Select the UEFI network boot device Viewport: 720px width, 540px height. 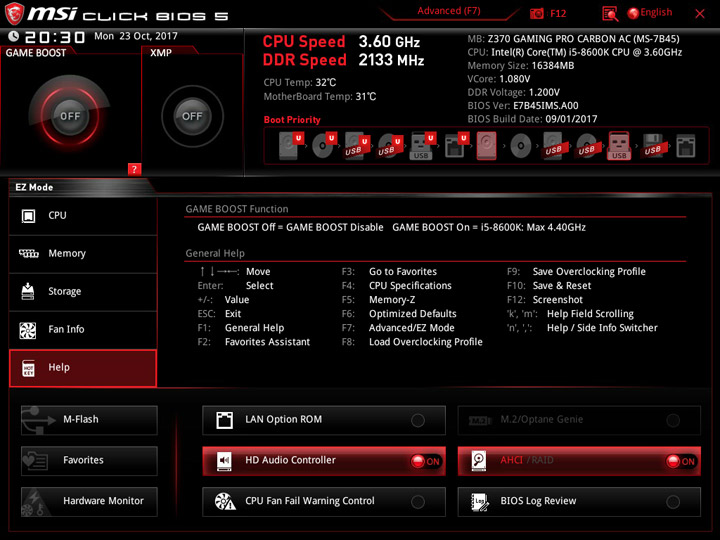[x=456, y=146]
